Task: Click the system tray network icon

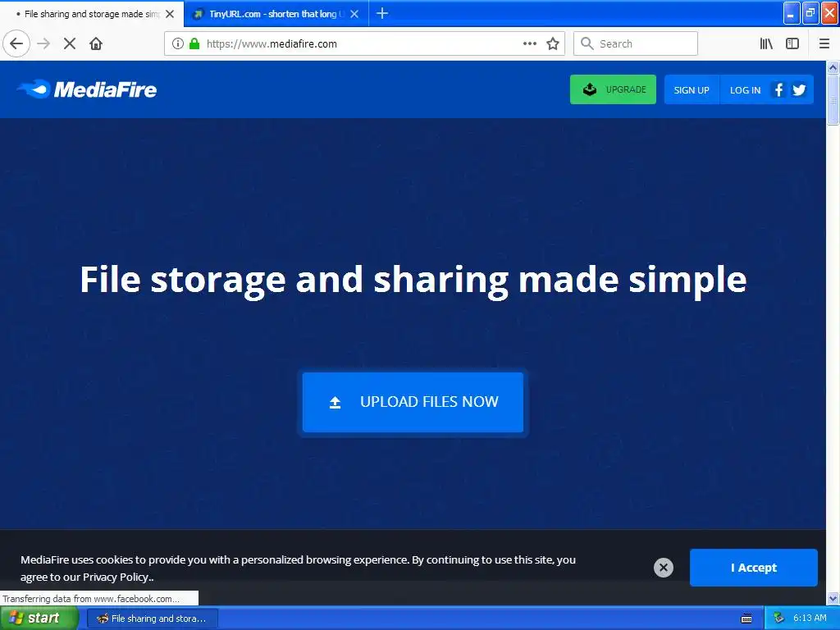Action: tap(778, 619)
